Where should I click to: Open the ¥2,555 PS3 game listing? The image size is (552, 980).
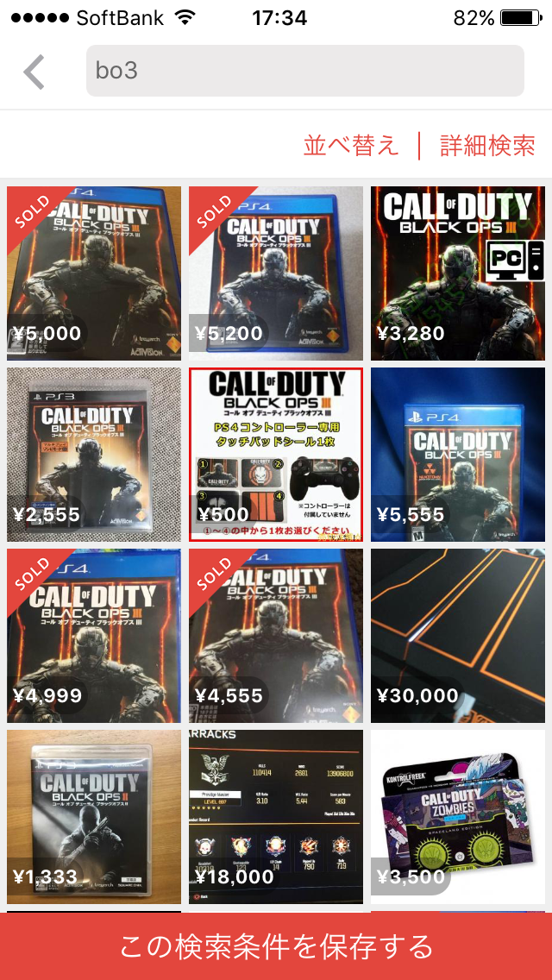(x=94, y=455)
